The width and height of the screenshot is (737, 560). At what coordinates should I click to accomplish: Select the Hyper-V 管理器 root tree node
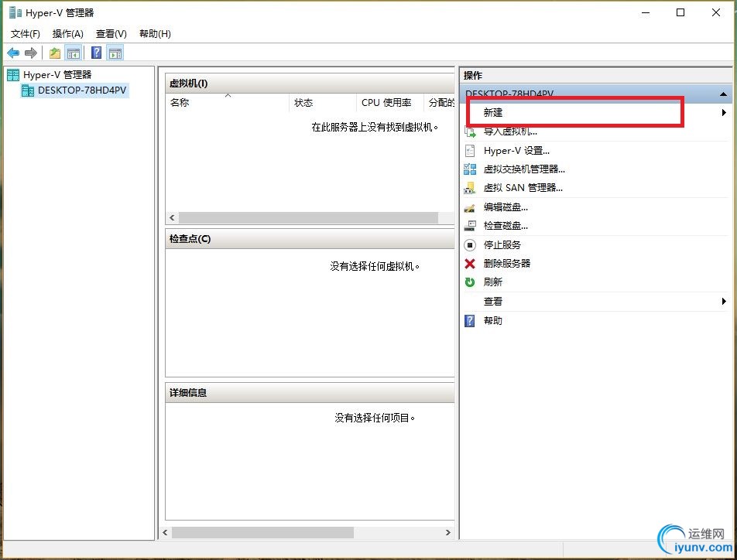57,75
